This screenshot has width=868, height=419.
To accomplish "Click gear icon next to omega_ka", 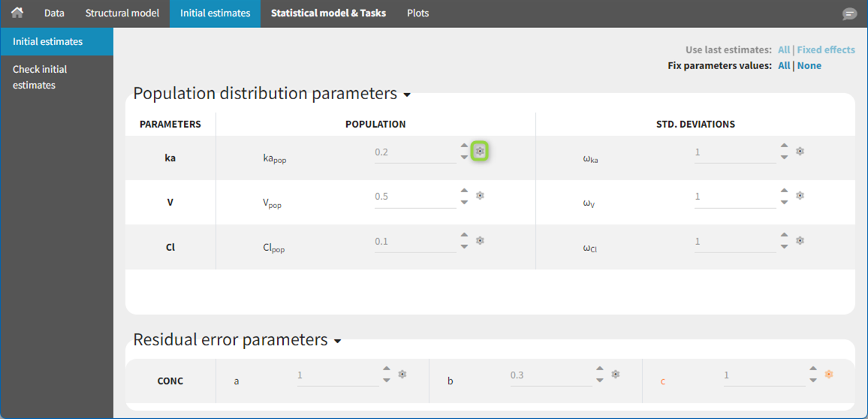I will pyautogui.click(x=800, y=152).
